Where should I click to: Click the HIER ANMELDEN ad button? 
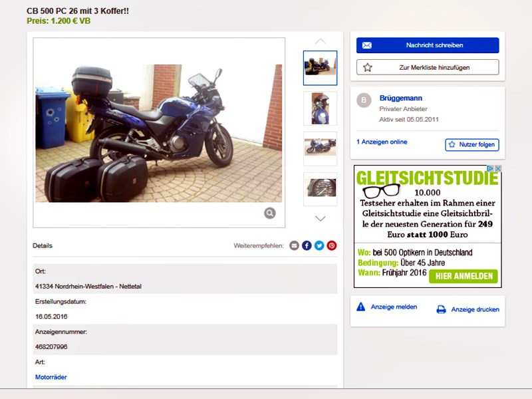464,276
